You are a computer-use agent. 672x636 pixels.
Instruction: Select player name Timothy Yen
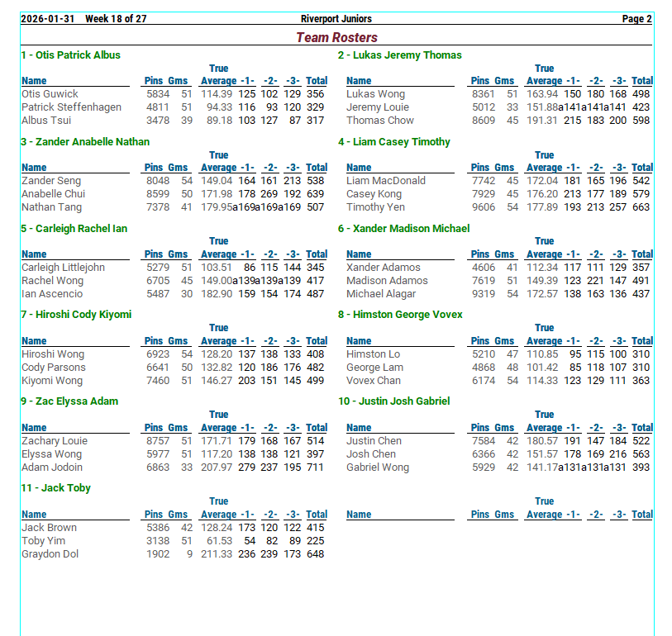[375, 207]
